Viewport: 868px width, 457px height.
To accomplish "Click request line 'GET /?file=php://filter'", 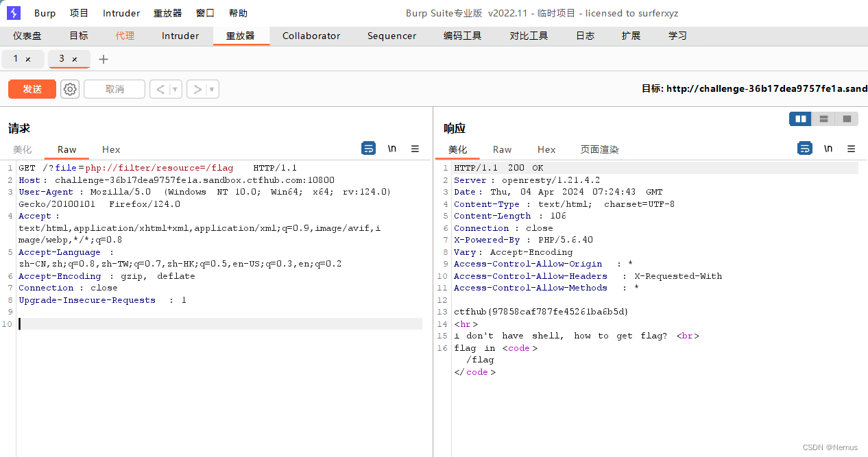I will pos(158,168).
